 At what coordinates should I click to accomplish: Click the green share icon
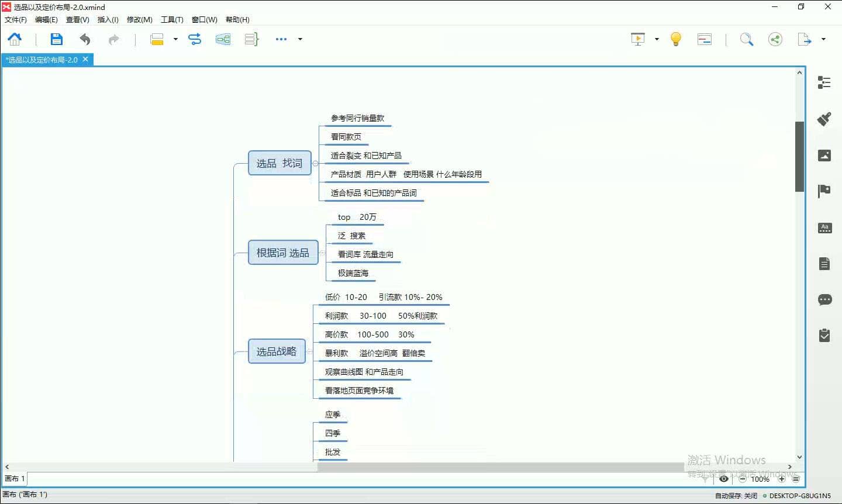[x=775, y=39]
